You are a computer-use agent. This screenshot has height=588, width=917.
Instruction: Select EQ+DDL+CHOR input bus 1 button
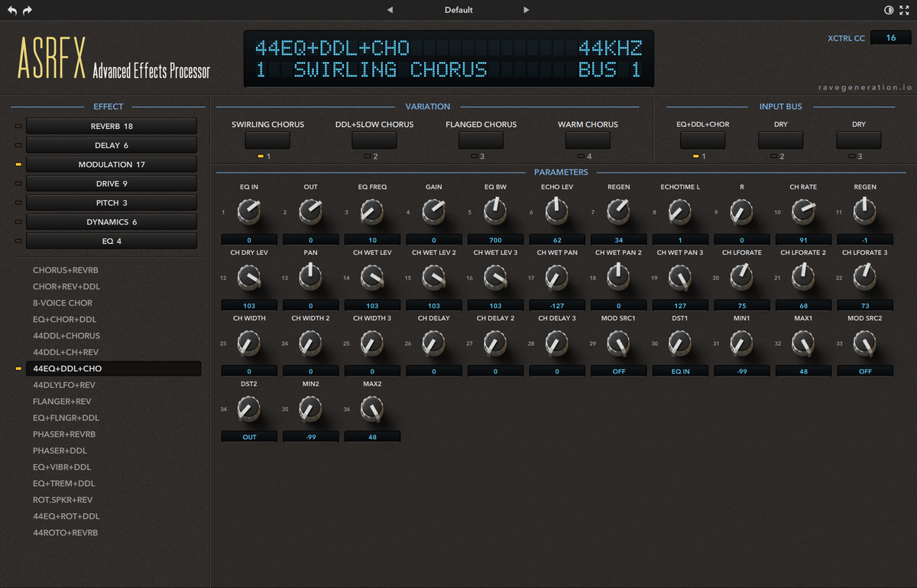click(702, 140)
